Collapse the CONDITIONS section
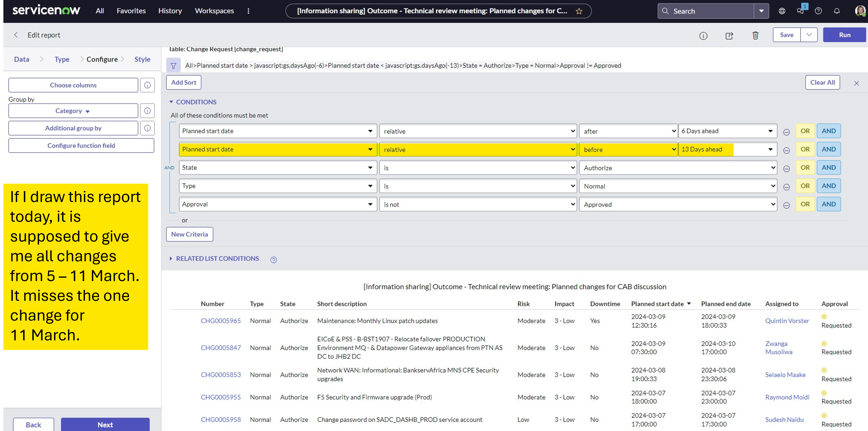Viewport: 868px width, 431px height. click(x=193, y=102)
